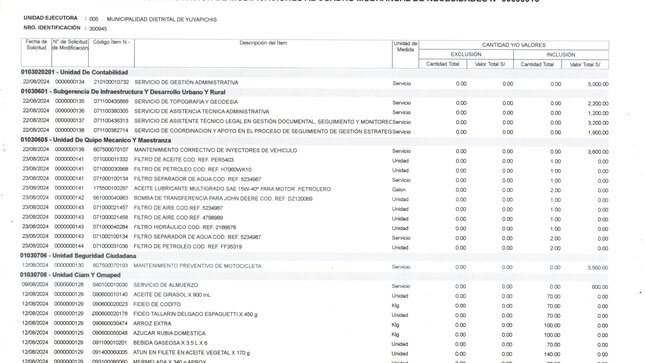Click 'SERVICIO DE GESTIÓN ADMINISTRATIVA' description

(x=186, y=82)
